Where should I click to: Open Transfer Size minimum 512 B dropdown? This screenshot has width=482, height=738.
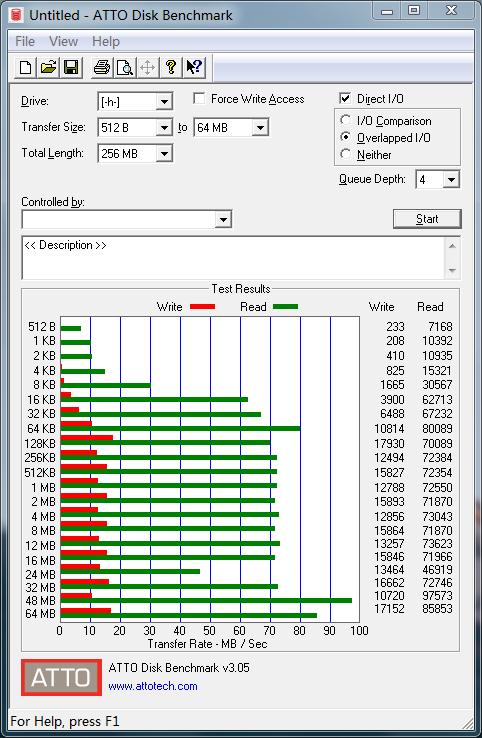[164, 128]
